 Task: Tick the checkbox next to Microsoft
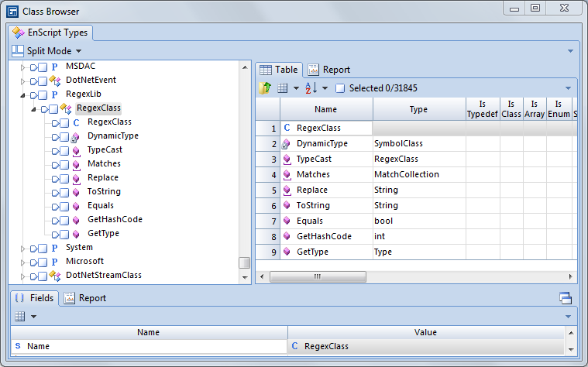pyautogui.click(x=43, y=262)
